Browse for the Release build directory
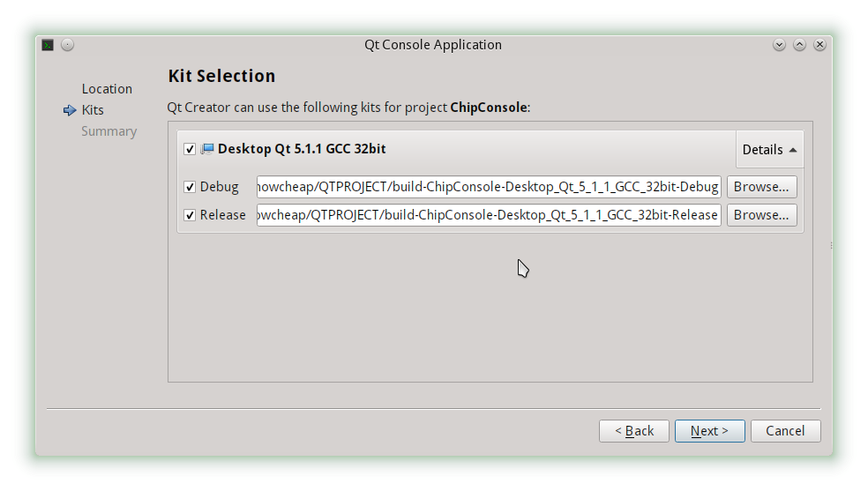Image resolution: width=868 pixels, height=491 pixels. click(x=761, y=215)
